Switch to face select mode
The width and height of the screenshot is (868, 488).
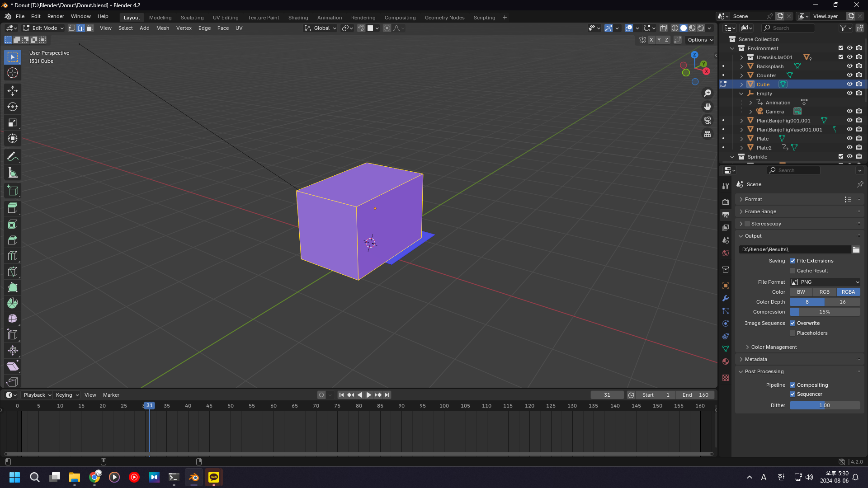[x=90, y=28]
